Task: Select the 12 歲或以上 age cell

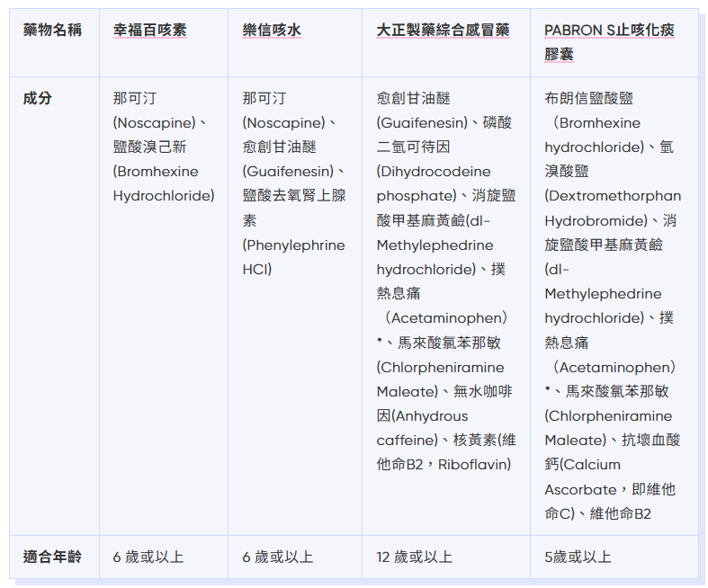Action: pos(414,557)
